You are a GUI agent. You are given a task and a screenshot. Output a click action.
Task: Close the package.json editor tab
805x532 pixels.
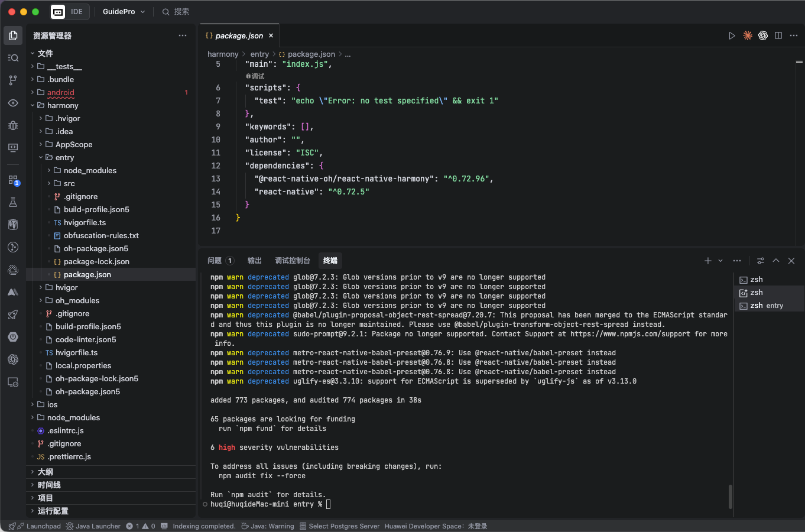pos(271,35)
